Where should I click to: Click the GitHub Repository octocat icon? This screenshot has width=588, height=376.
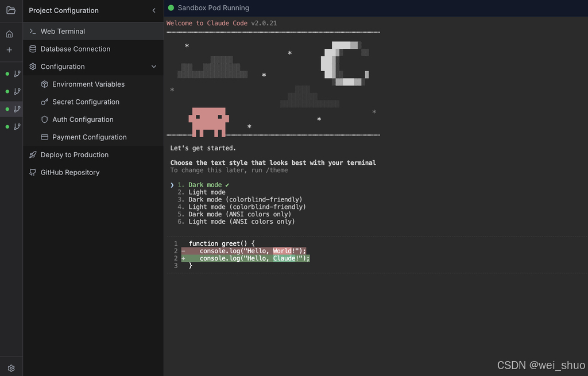click(x=33, y=172)
